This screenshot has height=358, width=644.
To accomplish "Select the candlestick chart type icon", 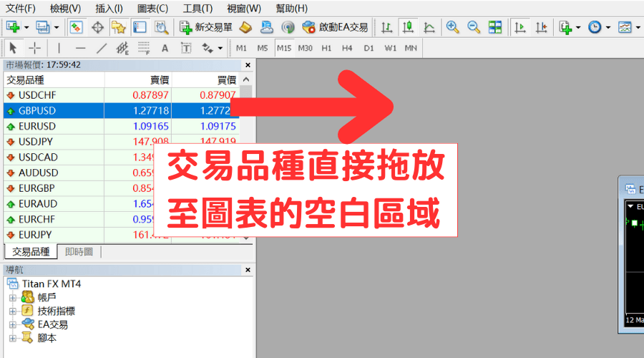I will pos(408,27).
